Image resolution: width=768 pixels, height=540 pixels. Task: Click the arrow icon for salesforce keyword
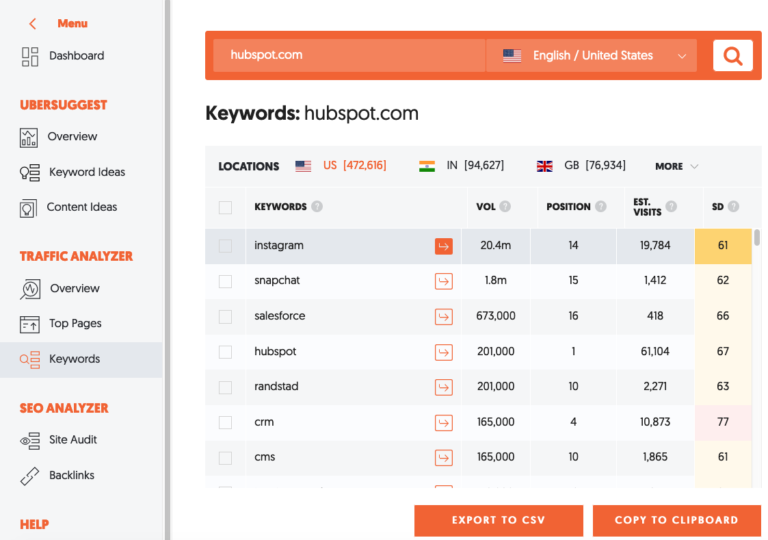443,317
